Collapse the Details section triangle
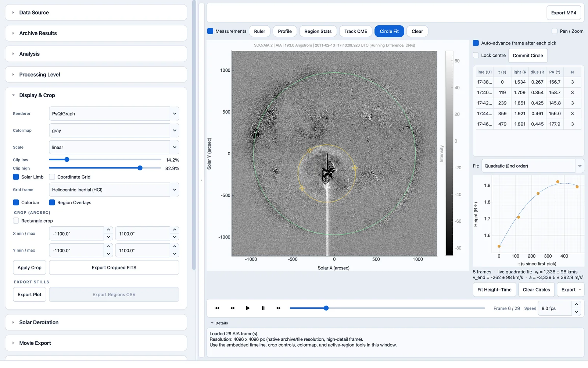 click(212, 323)
